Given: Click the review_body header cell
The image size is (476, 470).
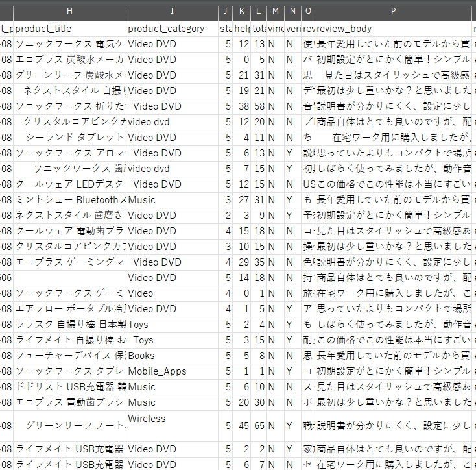Looking at the screenshot, I should (394, 29).
